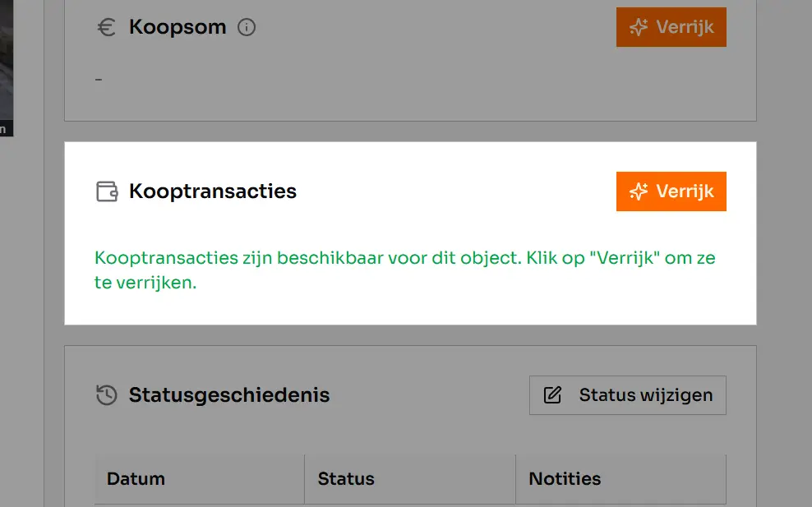Click the sparkle icon in the orange Verrijk button
This screenshot has height=507, width=812.
[638, 191]
